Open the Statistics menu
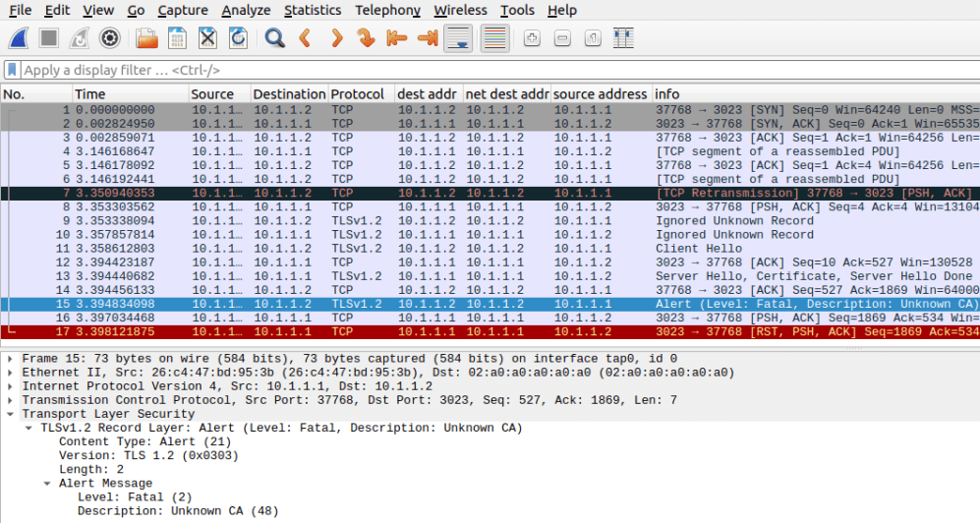Viewport: 980px width, 523px height. pyautogui.click(x=313, y=10)
